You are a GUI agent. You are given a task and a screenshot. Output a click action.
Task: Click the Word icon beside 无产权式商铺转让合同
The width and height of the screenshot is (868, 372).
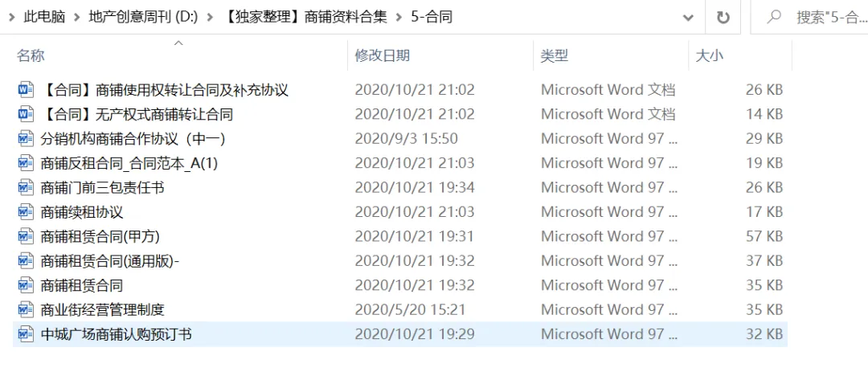26,114
